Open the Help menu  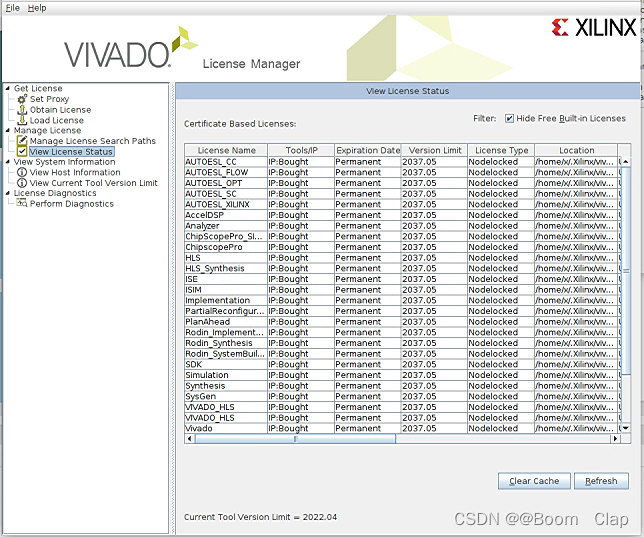point(37,8)
